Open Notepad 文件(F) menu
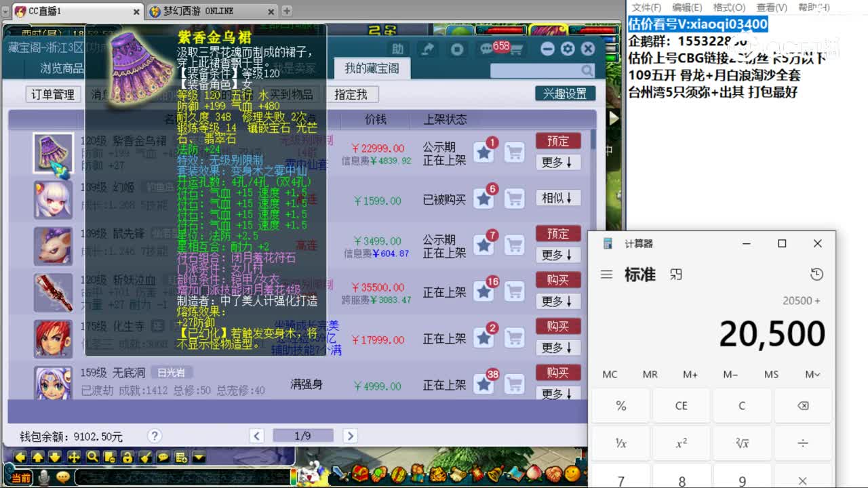 pyautogui.click(x=646, y=7)
